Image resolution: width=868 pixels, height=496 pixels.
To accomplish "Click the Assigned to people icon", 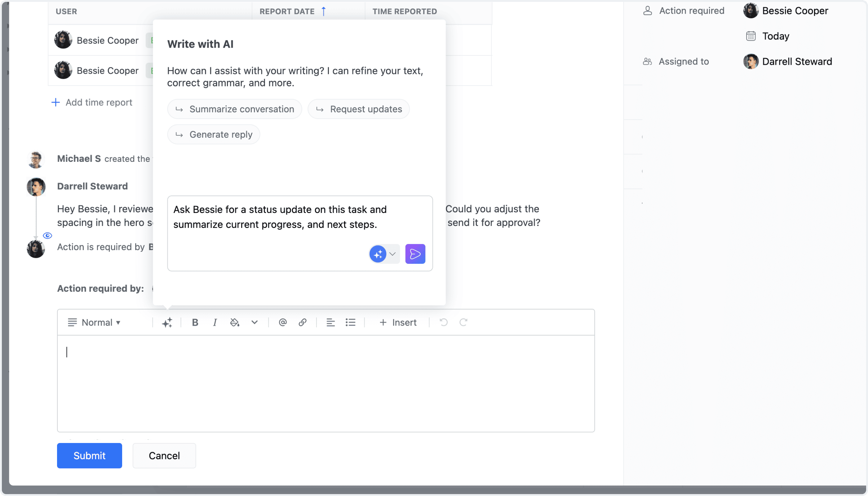I will point(647,61).
